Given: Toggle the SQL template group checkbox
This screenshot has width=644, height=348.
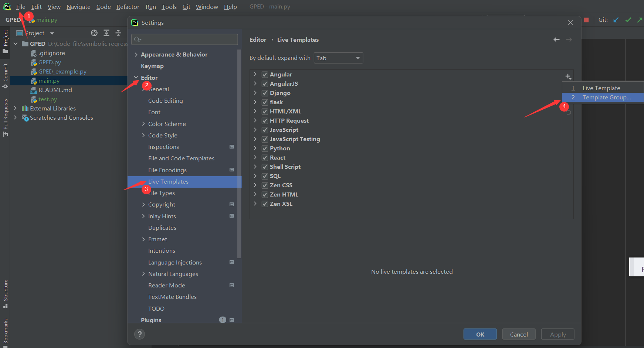Looking at the screenshot, I should click(265, 176).
